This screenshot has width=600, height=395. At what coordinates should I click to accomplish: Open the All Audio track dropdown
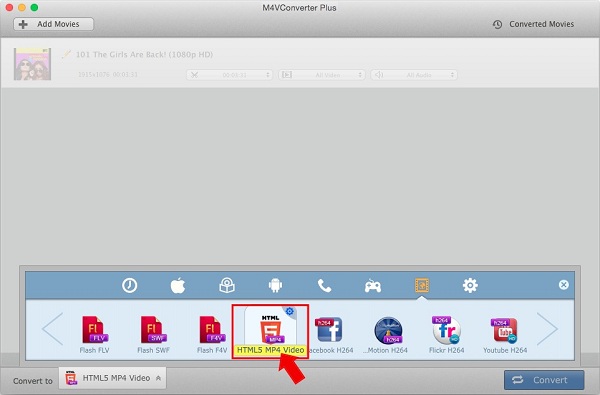[x=414, y=75]
